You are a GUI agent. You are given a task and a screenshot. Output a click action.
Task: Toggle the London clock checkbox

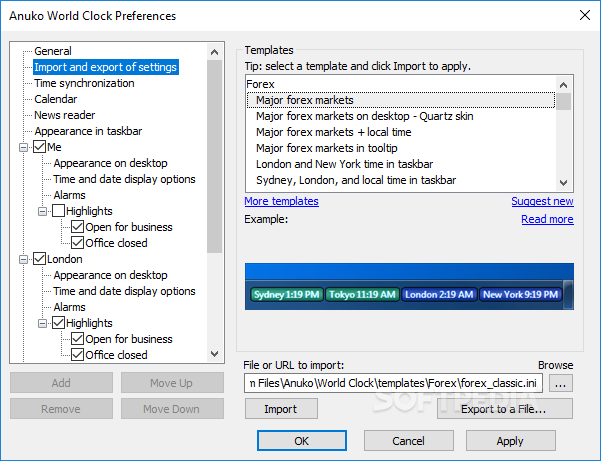(39, 259)
